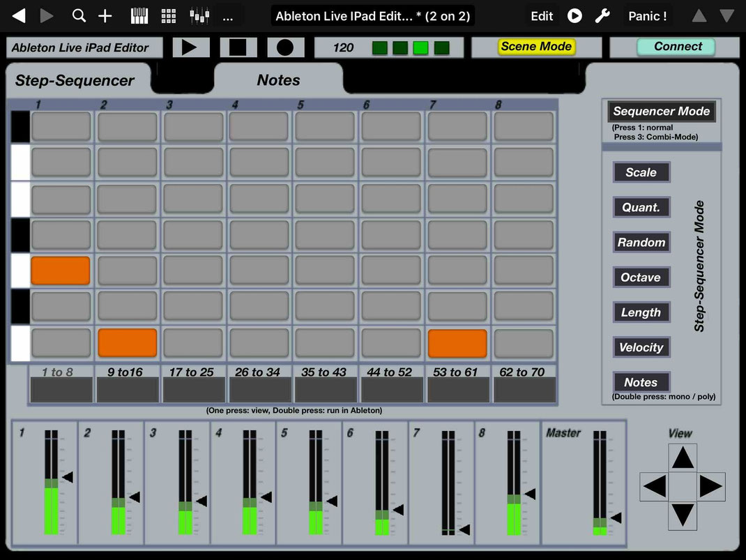746x560 pixels.
Task: Enable top-row step pad in column 8
Action: (524, 126)
